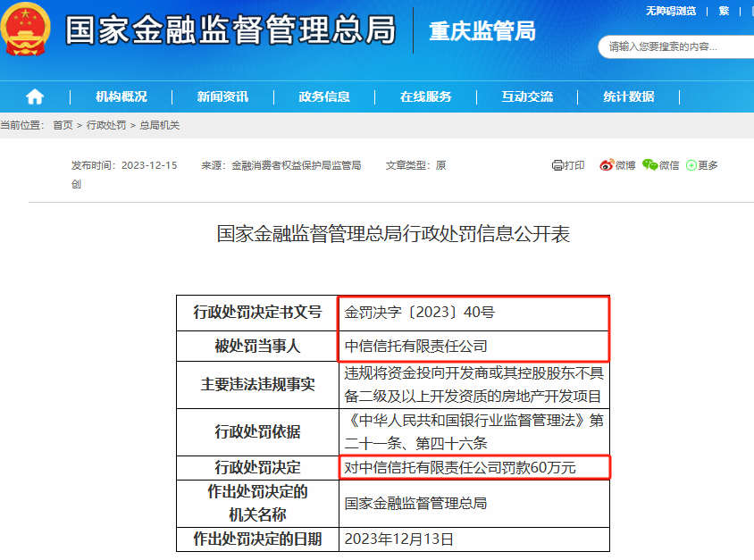754x560 pixels.
Task: Click the cell 中信信托有限责任公司
Action: tap(473, 347)
